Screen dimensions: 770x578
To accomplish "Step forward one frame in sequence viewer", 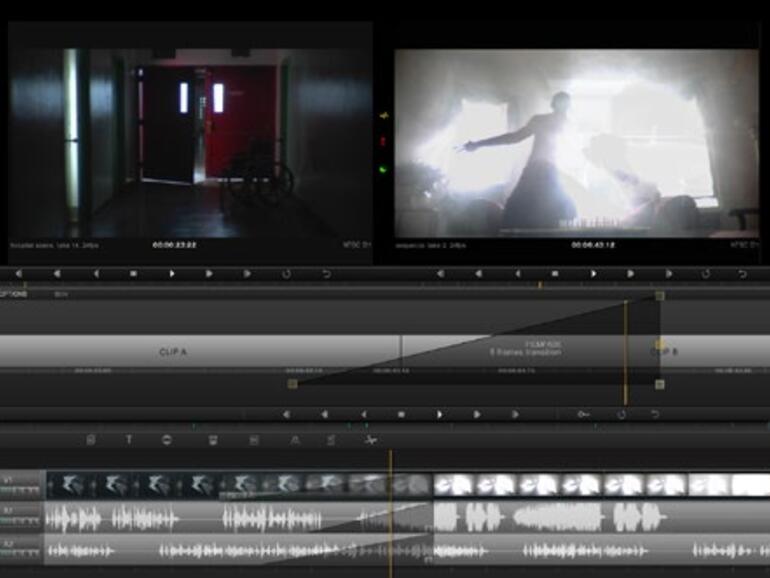I will [x=631, y=274].
